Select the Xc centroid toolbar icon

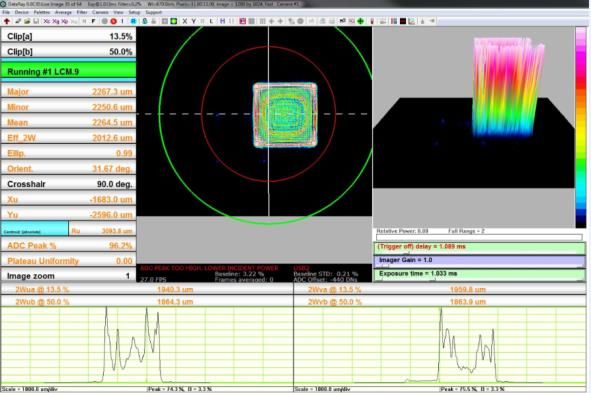47,21
